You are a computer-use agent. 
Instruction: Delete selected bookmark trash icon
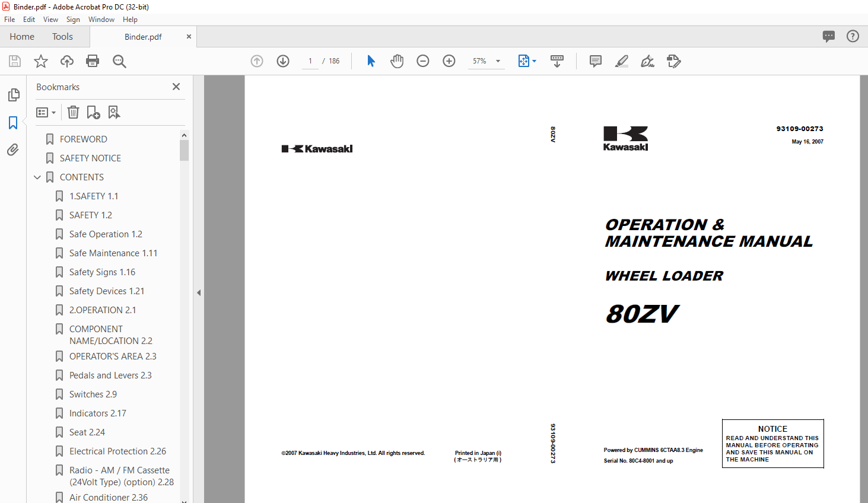tap(73, 112)
